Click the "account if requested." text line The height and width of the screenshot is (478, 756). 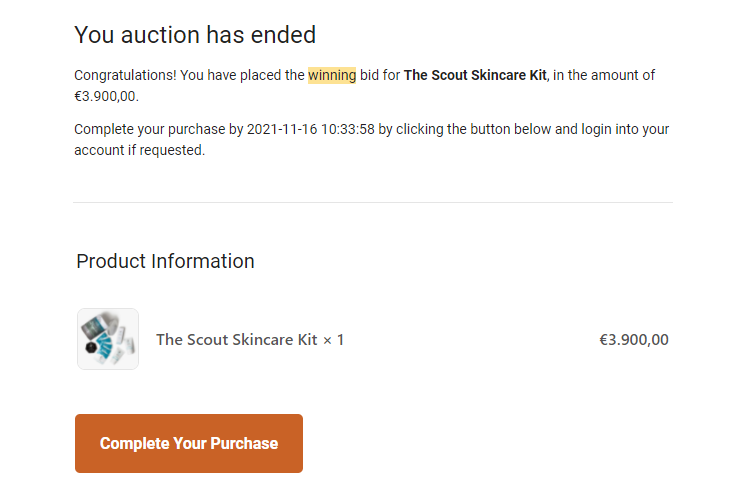(x=139, y=151)
